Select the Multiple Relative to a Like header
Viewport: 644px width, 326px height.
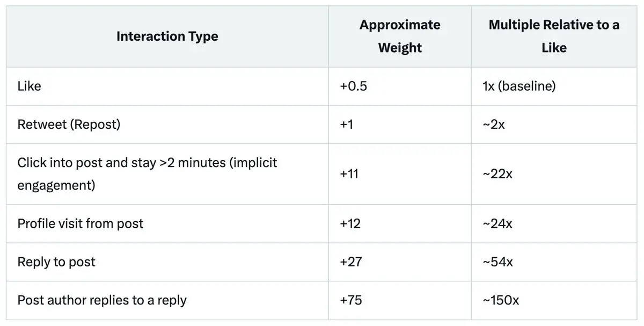(554, 37)
